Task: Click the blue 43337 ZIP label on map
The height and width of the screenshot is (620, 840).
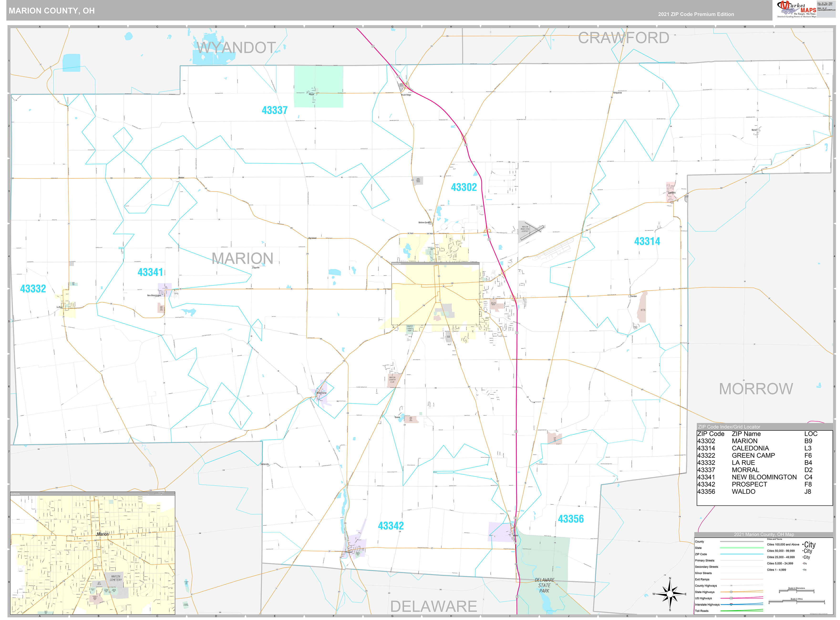Action: (x=275, y=110)
